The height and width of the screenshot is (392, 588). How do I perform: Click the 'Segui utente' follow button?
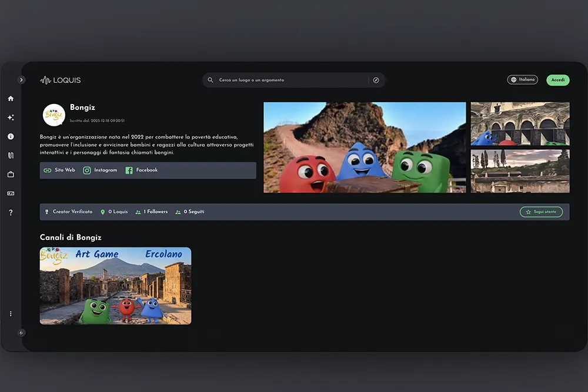click(541, 212)
